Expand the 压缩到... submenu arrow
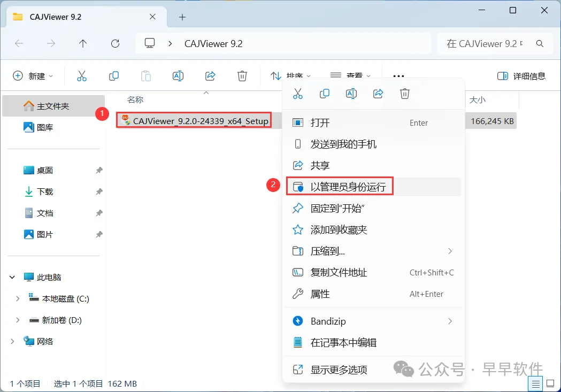Viewport: 561px width, 392px height. (x=450, y=251)
